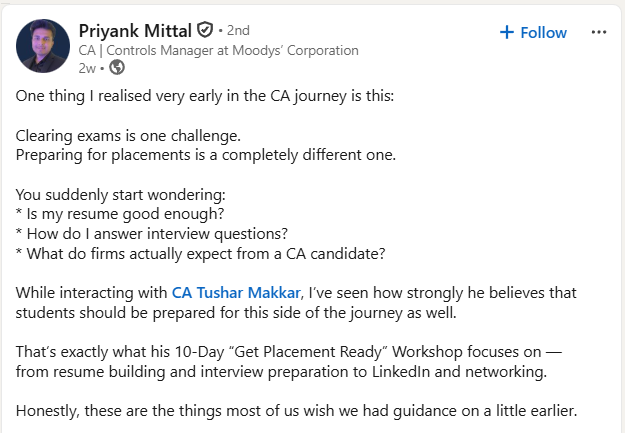This screenshot has width=625, height=433.
Task: Click the 'Preparing for placements' sentence
Action: pyautogui.click(x=206, y=155)
